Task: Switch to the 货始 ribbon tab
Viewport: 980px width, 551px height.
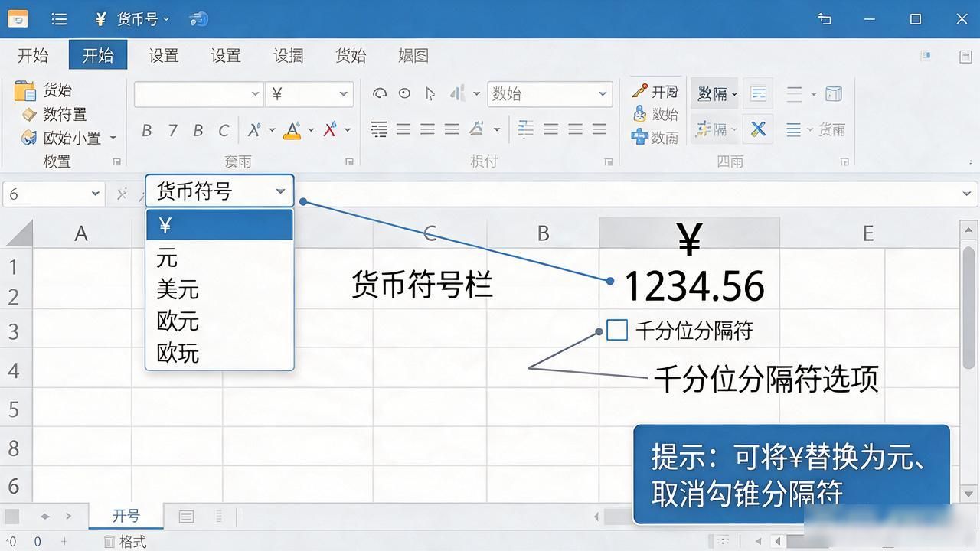Action: click(x=351, y=55)
